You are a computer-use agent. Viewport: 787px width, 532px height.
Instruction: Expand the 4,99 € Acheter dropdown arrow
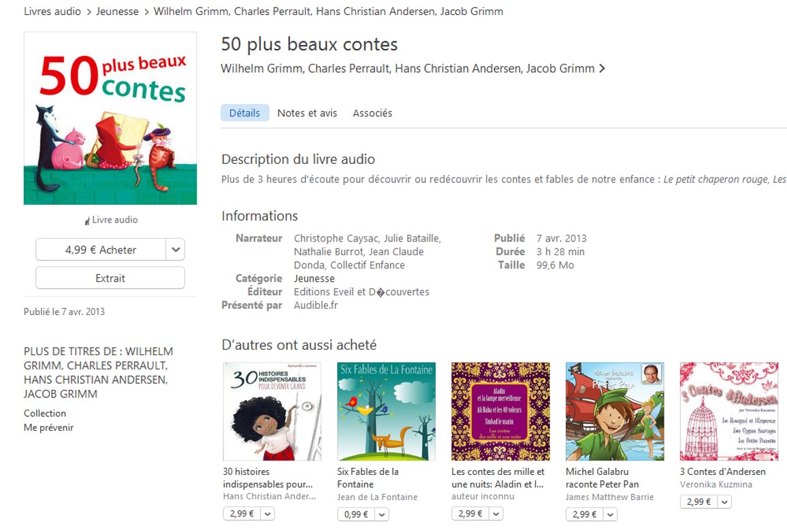pos(176,250)
